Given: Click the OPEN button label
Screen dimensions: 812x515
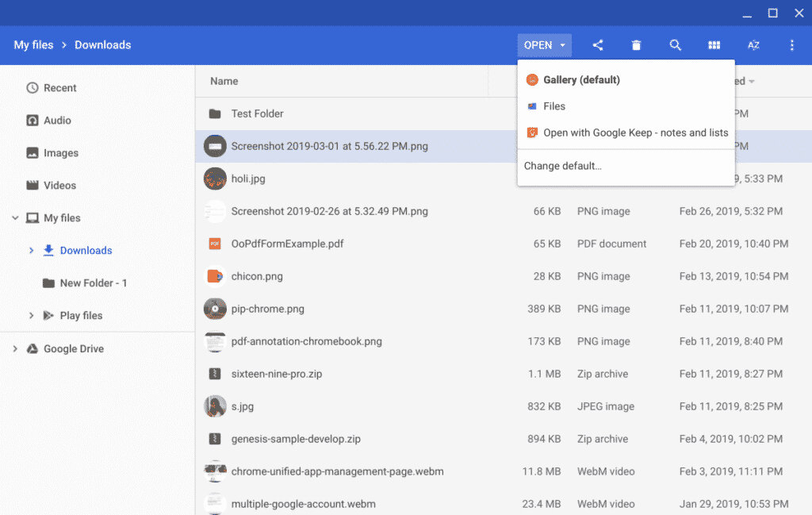Looking at the screenshot, I should coord(538,45).
